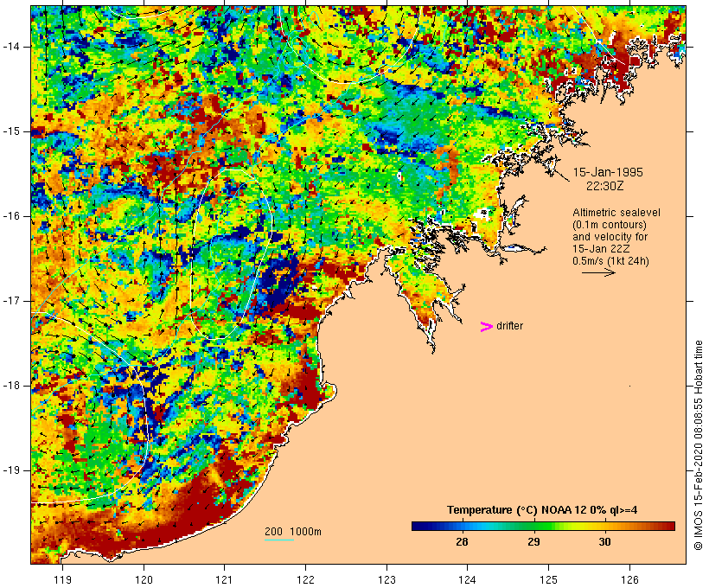This screenshot has height=588, width=709.
Task: Click latitude axis label '-15'
Action: tap(10, 131)
